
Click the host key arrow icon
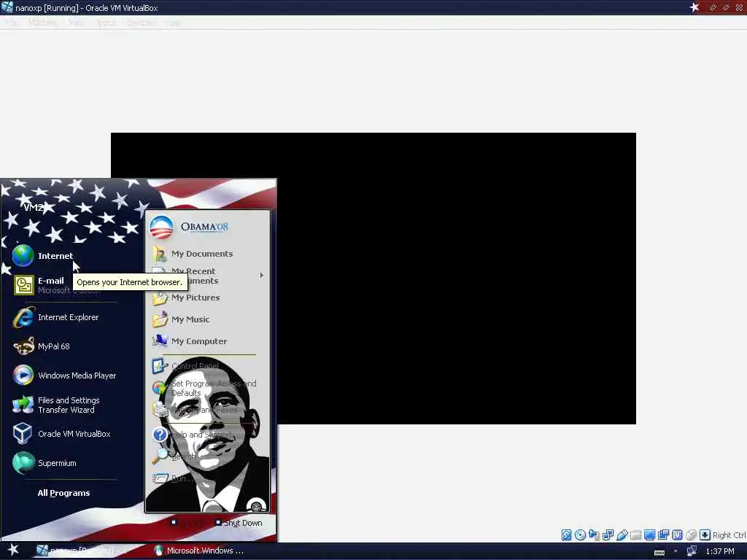705,534
